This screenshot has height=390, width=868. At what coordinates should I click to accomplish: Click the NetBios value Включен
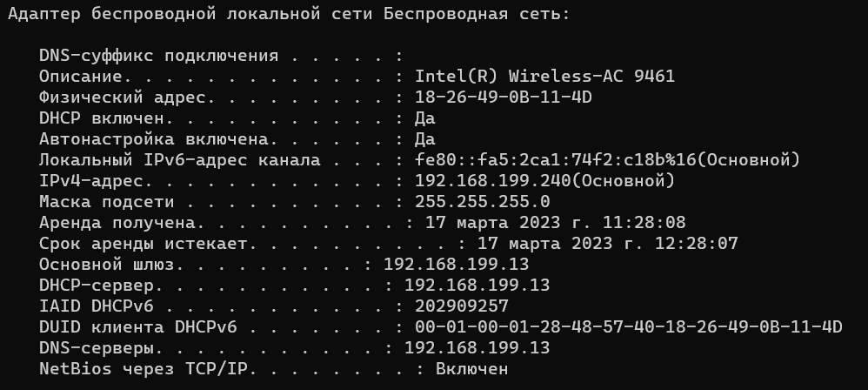pos(471,369)
